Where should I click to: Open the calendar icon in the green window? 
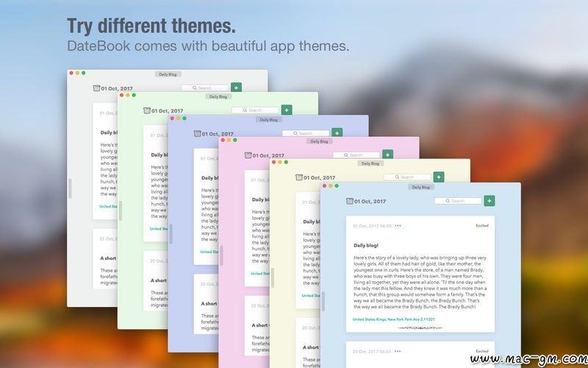pyautogui.click(x=147, y=110)
